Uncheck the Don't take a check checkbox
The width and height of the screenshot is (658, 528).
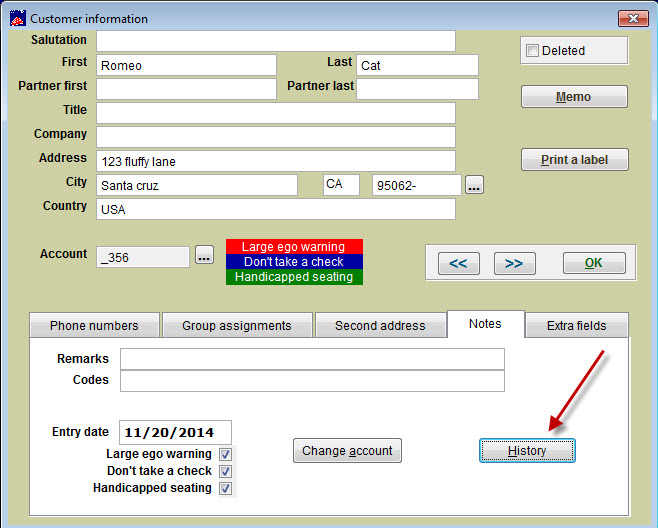coord(225,471)
